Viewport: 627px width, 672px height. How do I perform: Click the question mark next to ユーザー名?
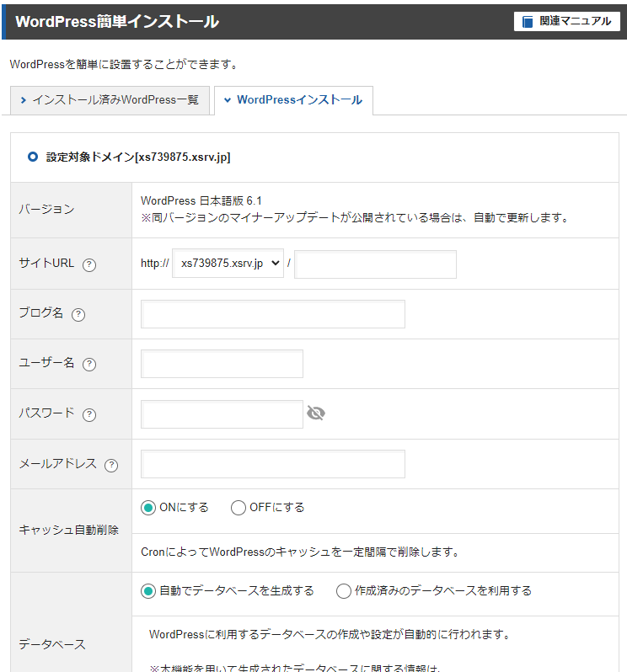tap(89, 364)
